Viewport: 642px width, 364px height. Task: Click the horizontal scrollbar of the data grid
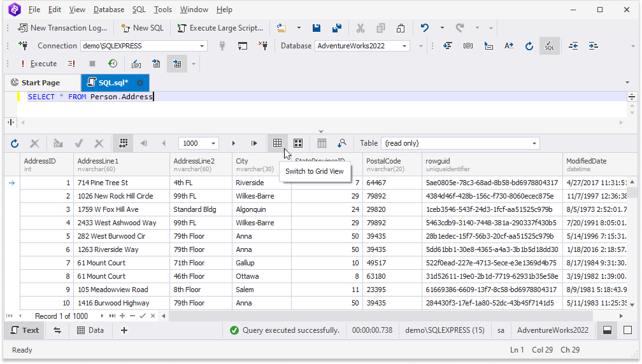click(x=380, y=316)
